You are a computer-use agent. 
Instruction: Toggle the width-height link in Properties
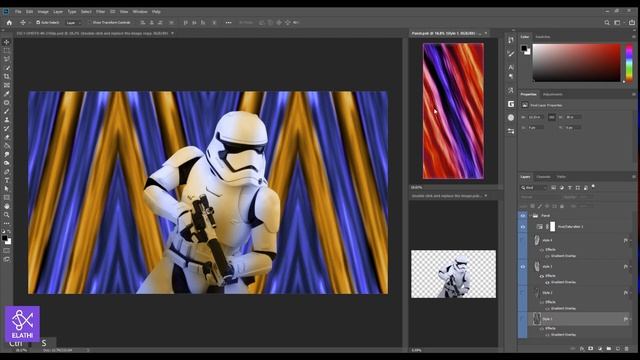(551, 117)
